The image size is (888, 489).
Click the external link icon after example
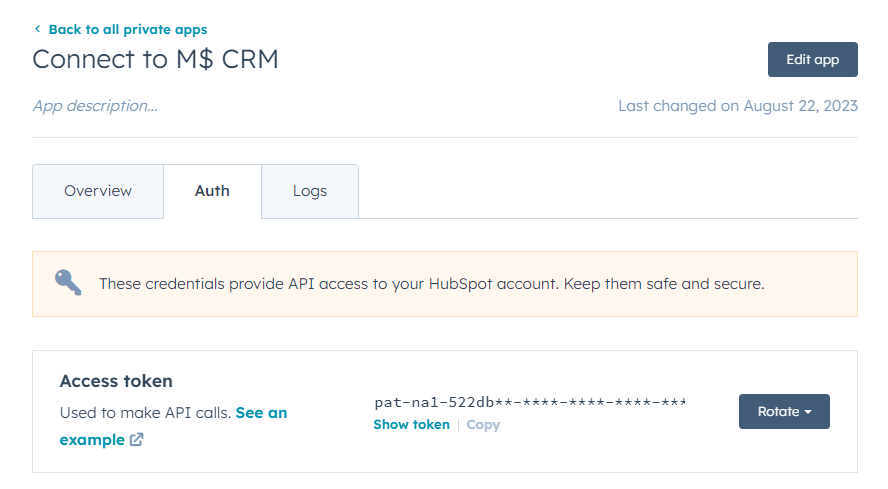click(136, 440)
